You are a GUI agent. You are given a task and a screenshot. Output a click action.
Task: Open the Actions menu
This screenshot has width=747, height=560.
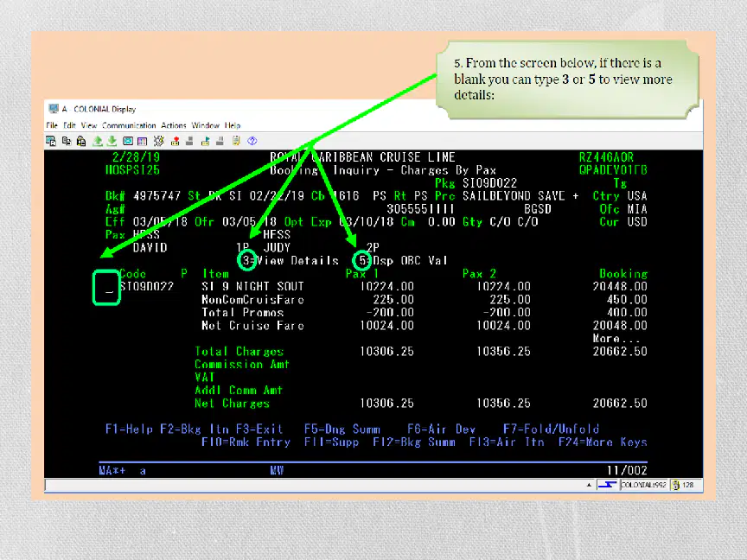pyautogui.click(x=174, y=125)
